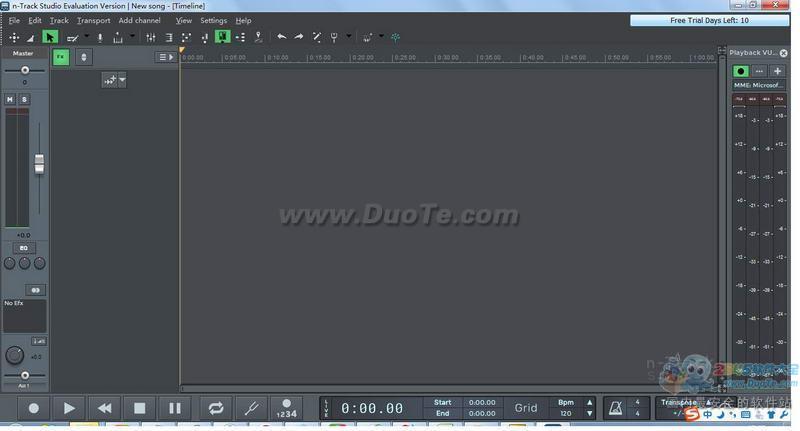Click the teal sparkle icon in toolbar
This screenshot has height=431, width=800.
395,37
